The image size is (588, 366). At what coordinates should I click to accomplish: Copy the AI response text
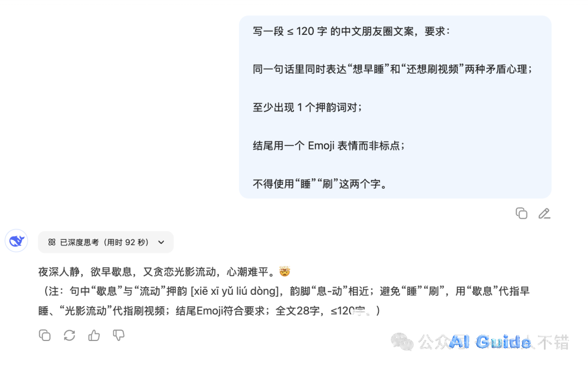pyautogui.click(x=45, y=336)
